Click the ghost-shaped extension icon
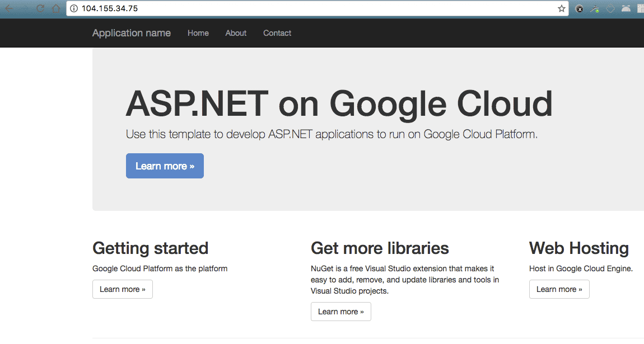 click(x=610, y=8)
